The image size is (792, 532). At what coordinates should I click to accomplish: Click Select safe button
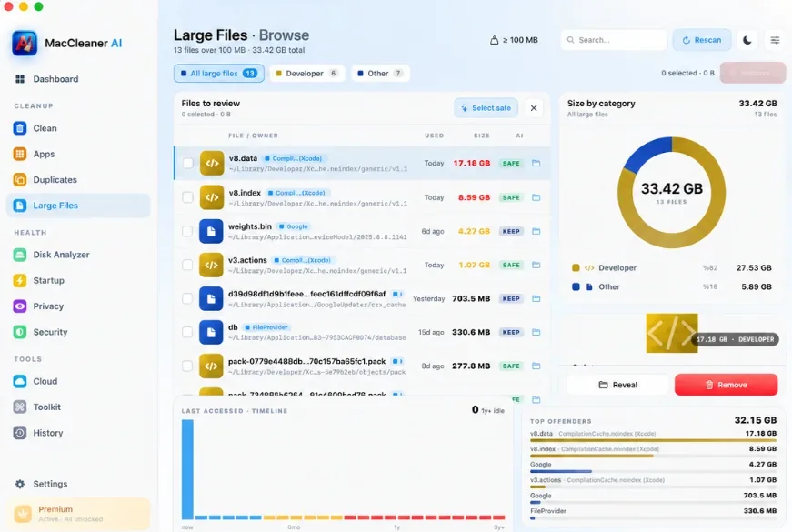486,108
